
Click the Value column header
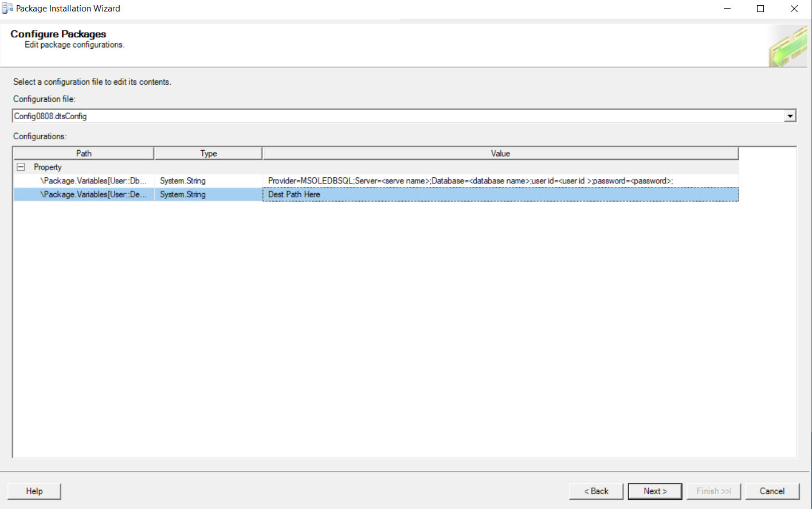[x=500, y=153]
